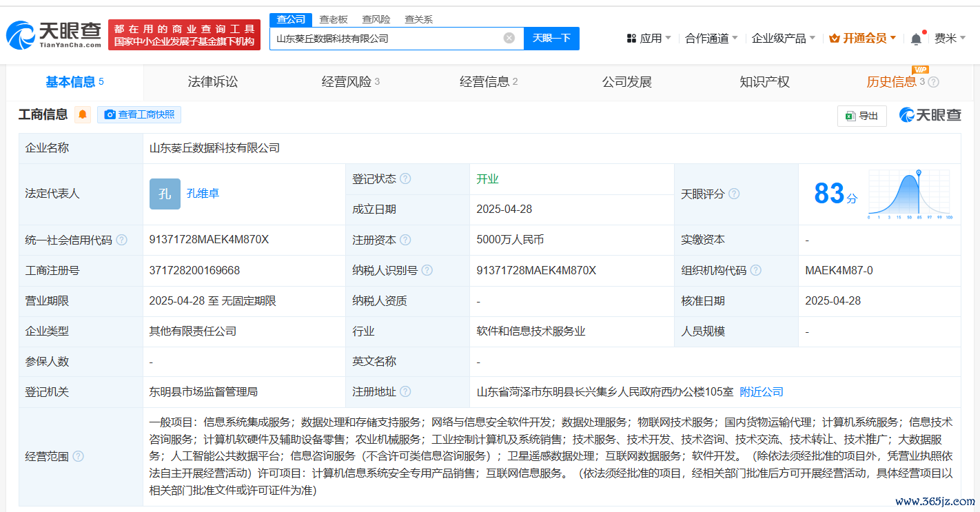The width and height of the screenshot is (980, 512).
Task: Clear the search box with the X icon
Action: (509, 38)
